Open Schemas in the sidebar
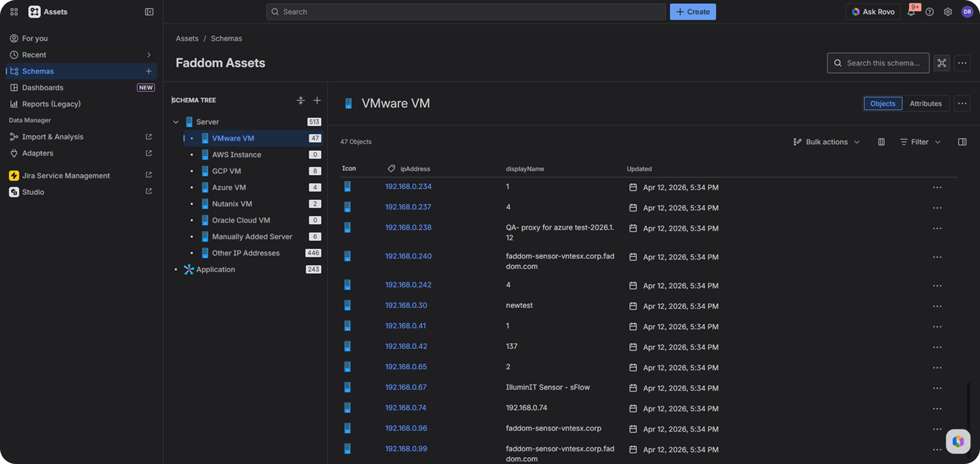The height and width of the screenshot is (464, 980). click(x=81, y=71)
